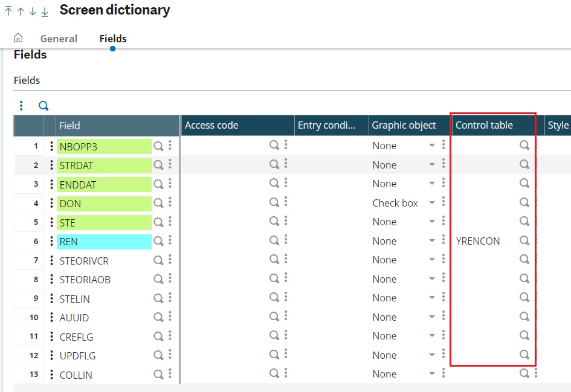The width and height of the screenshot is (571, 392).
Task: Open control table lookup for YRENCON row
Action: pyautogui.click(x=524, y=240)
